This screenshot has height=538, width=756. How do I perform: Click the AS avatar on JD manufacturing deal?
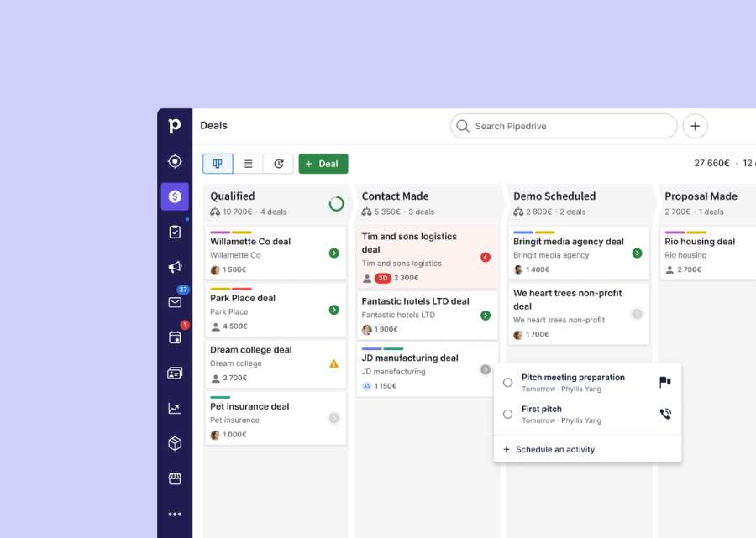pos(366,386)
